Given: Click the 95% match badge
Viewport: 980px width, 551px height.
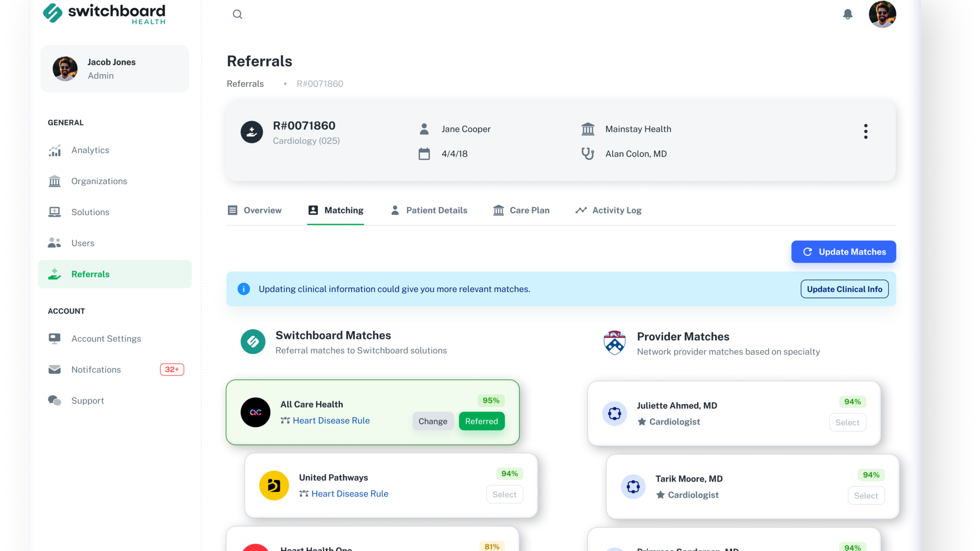Looking at the screenshot, I should (491, 400).
